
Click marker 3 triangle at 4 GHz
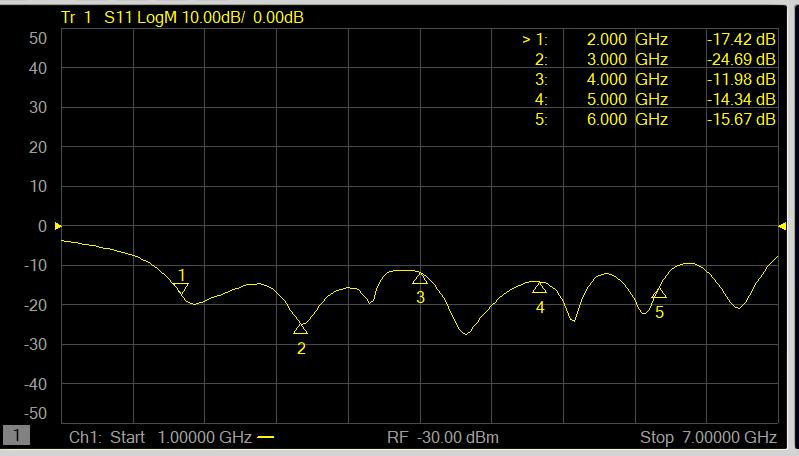[420, 279]
